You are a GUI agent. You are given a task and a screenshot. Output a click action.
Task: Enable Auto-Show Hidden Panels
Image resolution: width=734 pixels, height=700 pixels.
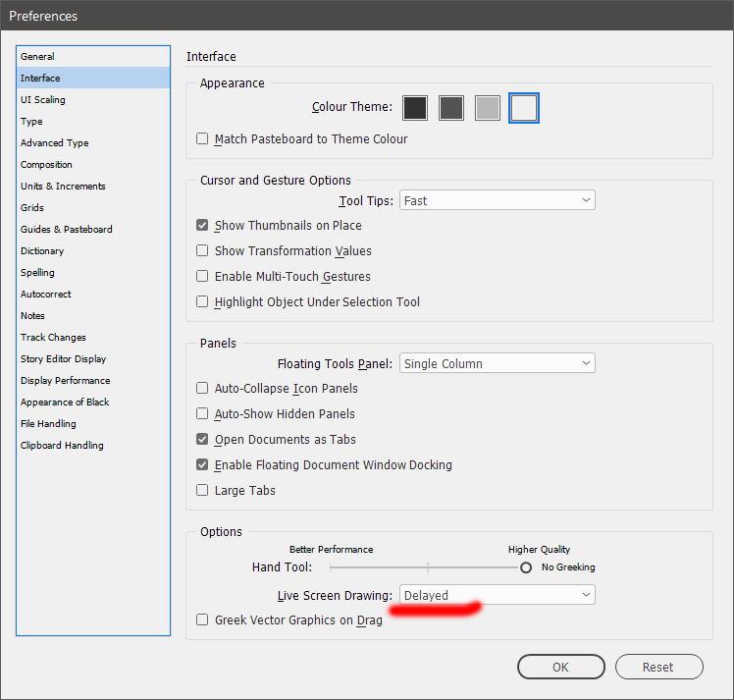202,413
